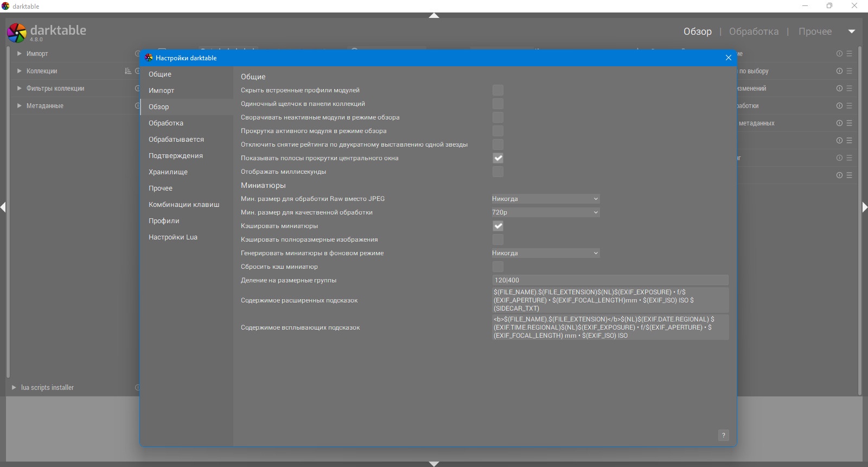Select the Обзор settings tab
Viewport: 868px width, 467px height.
tap(187, 107)
